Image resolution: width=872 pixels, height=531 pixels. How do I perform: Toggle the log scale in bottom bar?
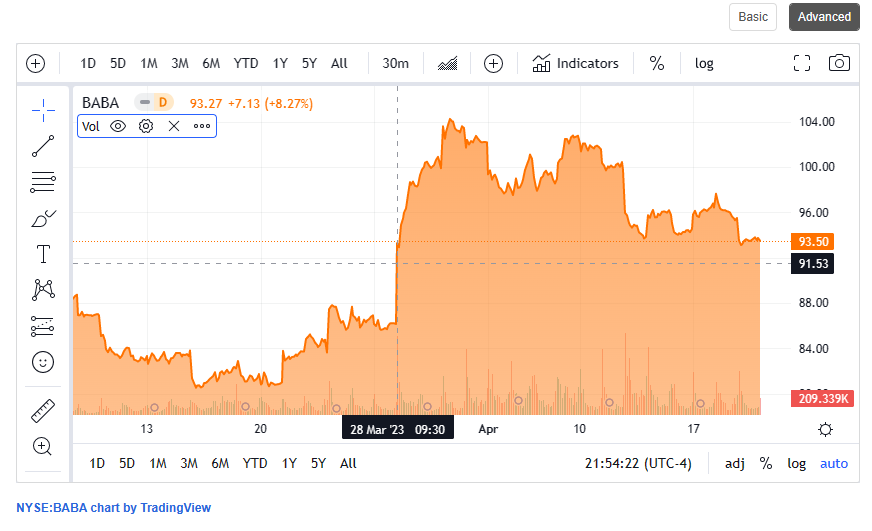point(796,463)
